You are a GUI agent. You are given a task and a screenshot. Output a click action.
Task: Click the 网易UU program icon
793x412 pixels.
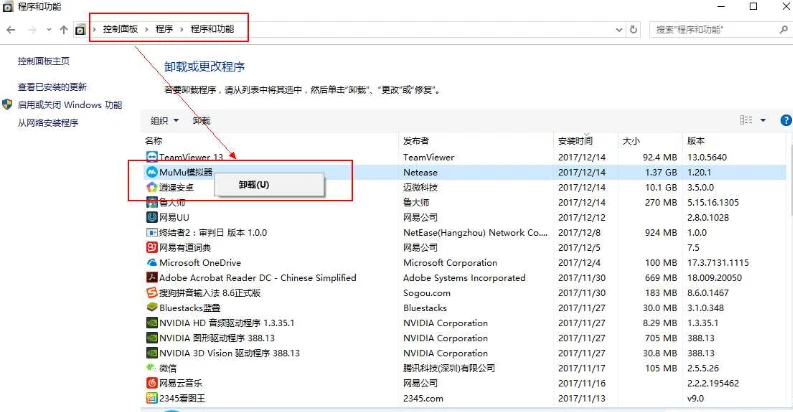coord(152,217)
